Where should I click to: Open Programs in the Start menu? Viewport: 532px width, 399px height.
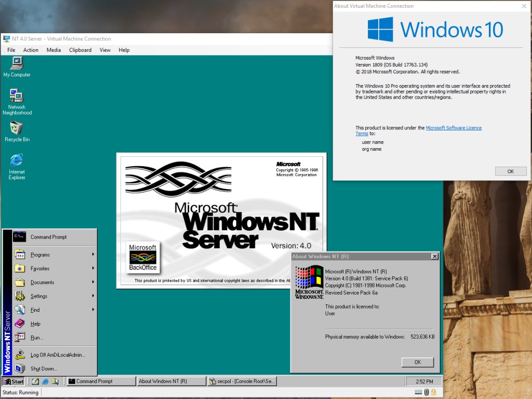click(54, 255)
